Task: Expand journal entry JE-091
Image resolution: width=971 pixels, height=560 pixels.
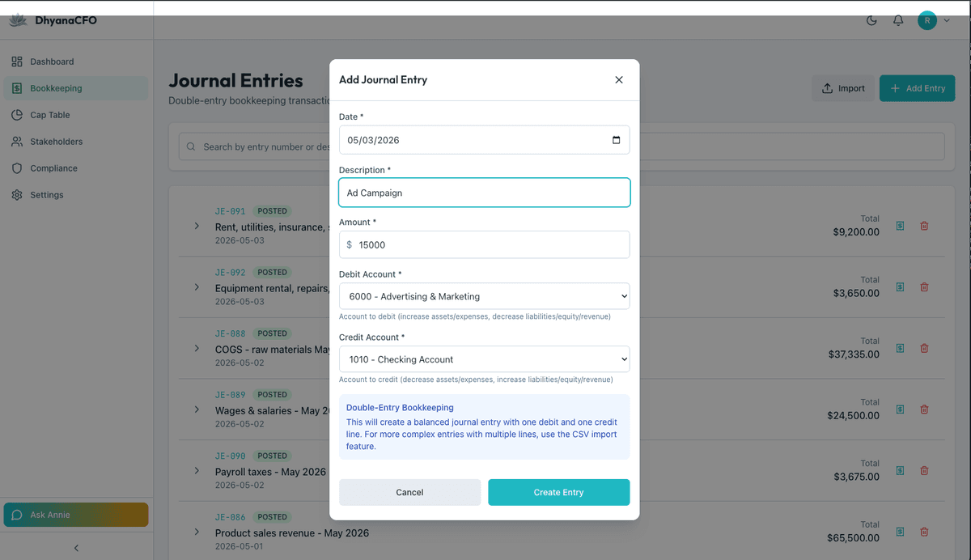Action: (x=197, y=226)
